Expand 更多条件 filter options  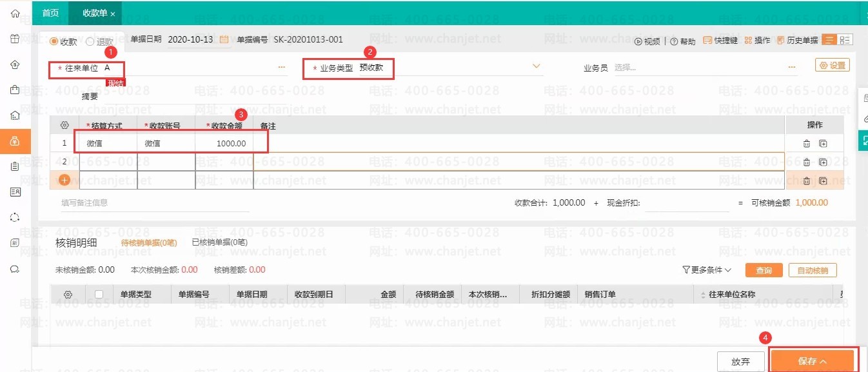(707, 270)
